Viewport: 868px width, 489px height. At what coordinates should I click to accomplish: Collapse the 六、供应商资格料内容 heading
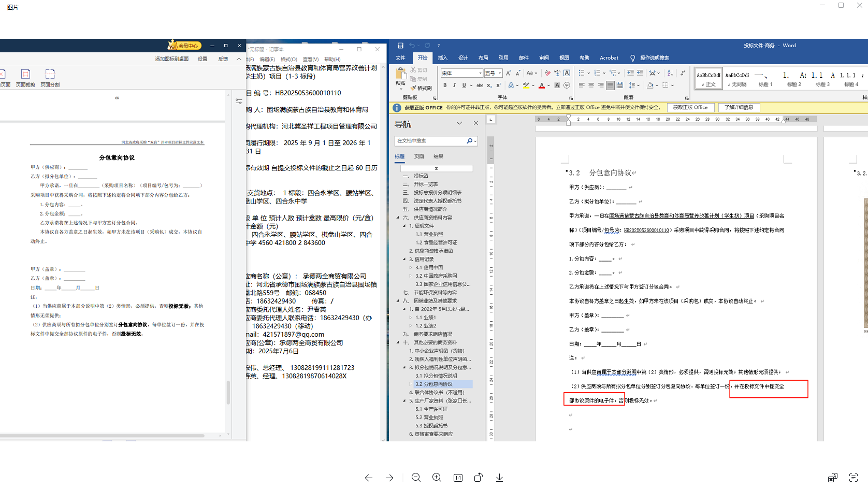pos(398,218)
